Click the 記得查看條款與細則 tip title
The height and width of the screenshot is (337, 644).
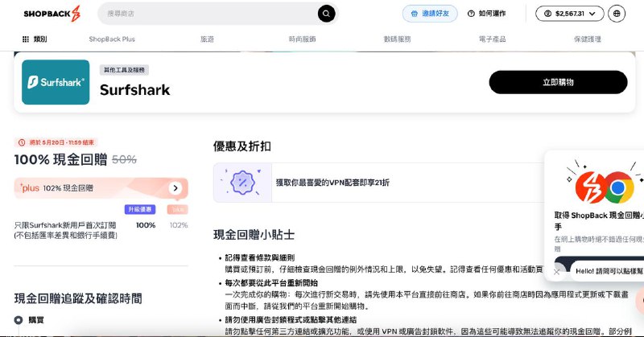(x=259, y=257)
